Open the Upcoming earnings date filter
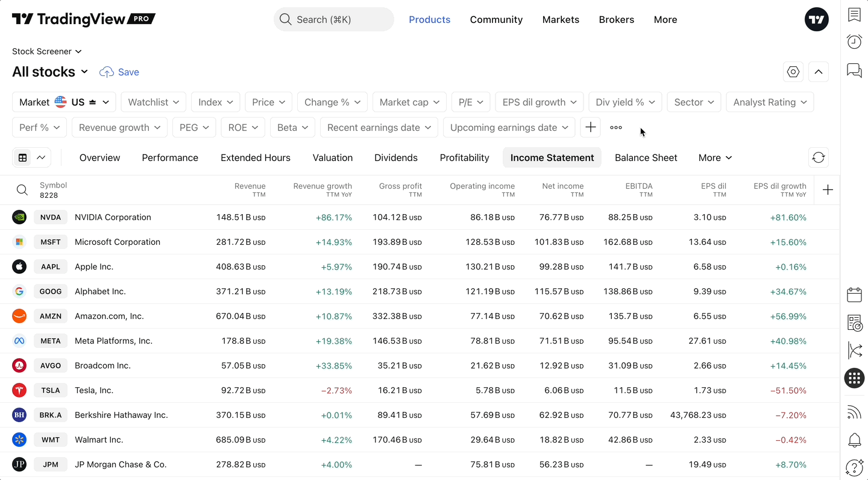Screen dimensions: 868x480 (509, 127)
